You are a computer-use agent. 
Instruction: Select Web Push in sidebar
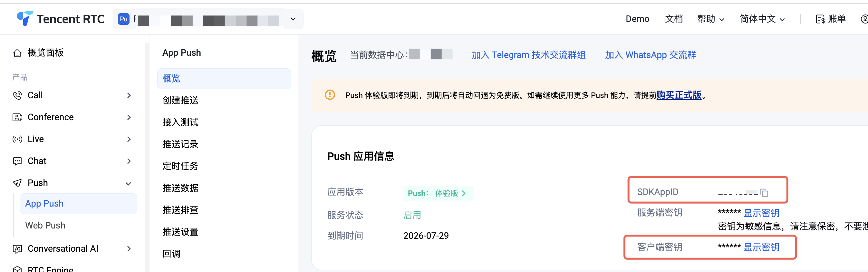[x=45, y=225]
